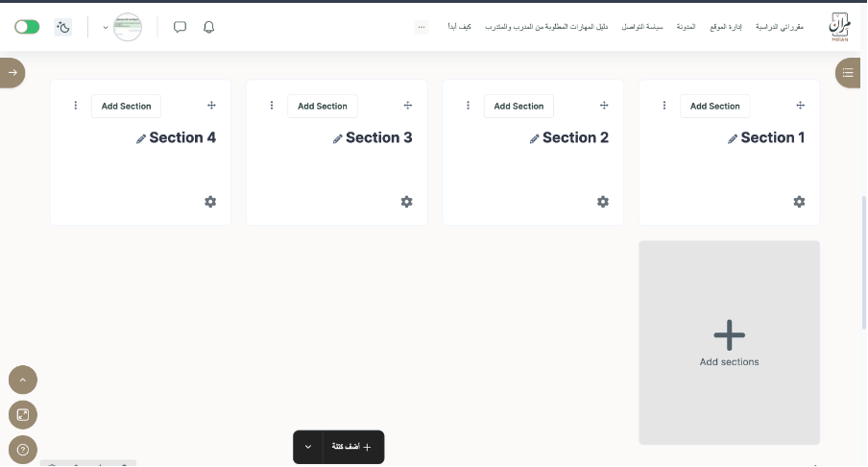This screenshot has height=467, width=868.
Task: Open the messages chat icon
Action: (x=180, y=27)
